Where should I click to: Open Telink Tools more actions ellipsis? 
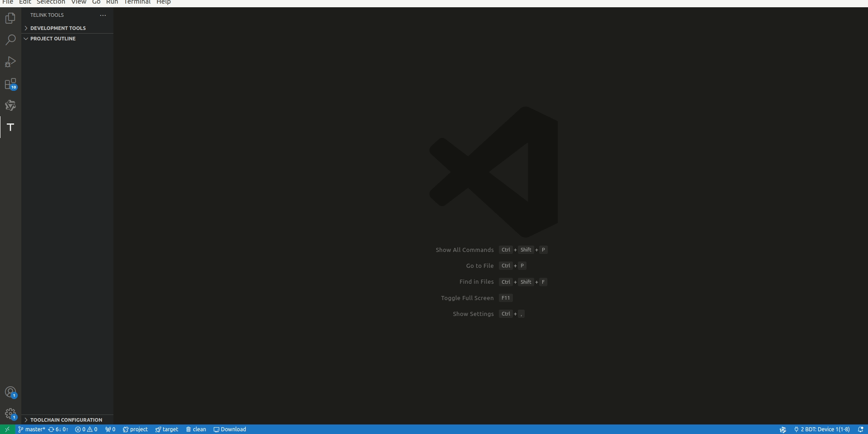[x=103, y=15]
